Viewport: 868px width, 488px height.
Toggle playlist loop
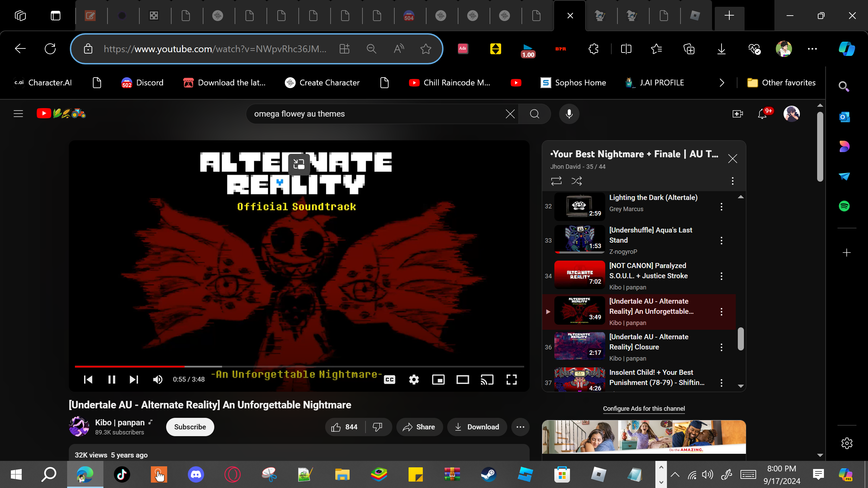point(556,181)
